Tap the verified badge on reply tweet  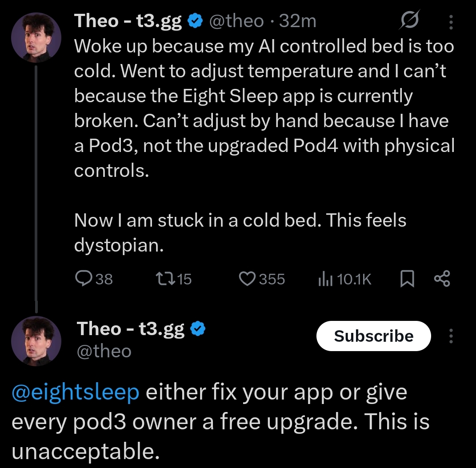197,329
